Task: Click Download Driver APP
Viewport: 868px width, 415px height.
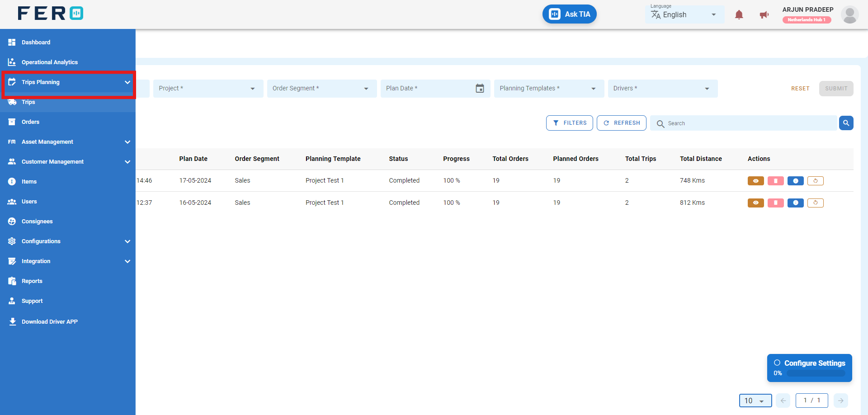Action: click(68, 321)
